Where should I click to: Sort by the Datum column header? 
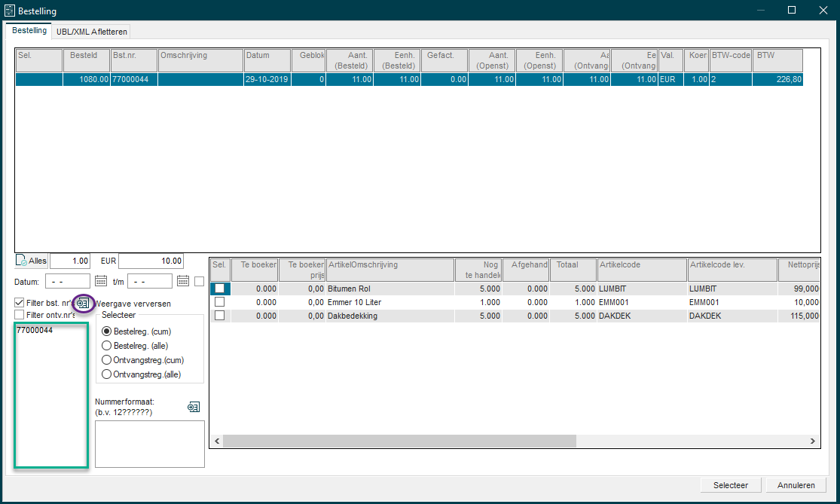coord(267,60)
